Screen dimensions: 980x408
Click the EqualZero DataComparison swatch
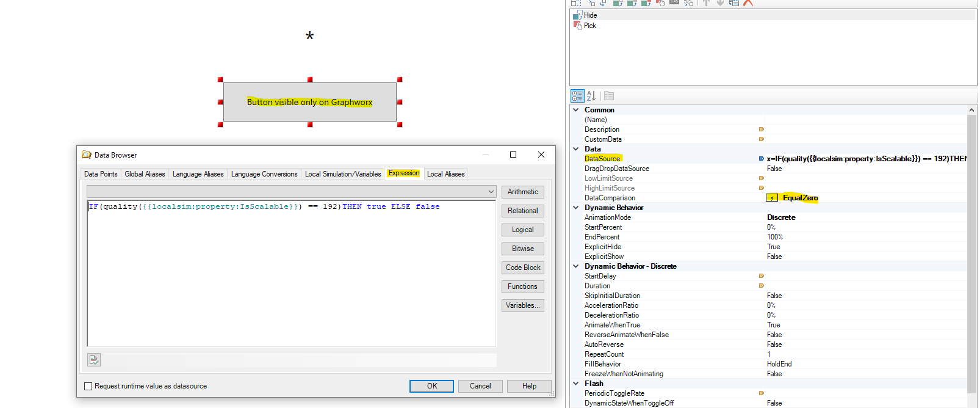click(772, 198)
